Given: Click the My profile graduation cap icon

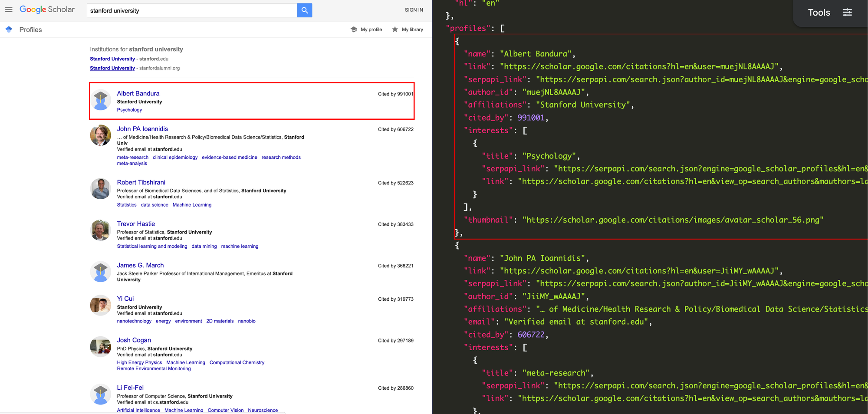Looking at the screenshot, I should click(x=354, y=30).
